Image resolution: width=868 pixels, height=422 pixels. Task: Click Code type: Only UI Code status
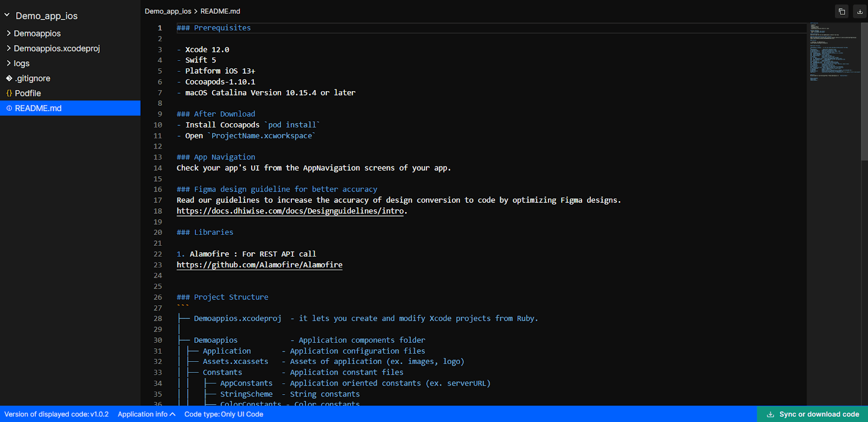224,414
